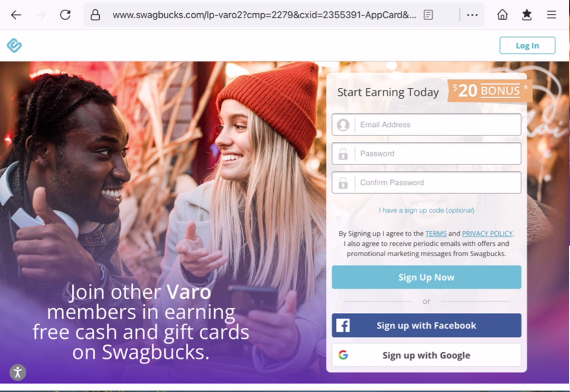
Task: Click into the Password field
Action: click(426, 154)
